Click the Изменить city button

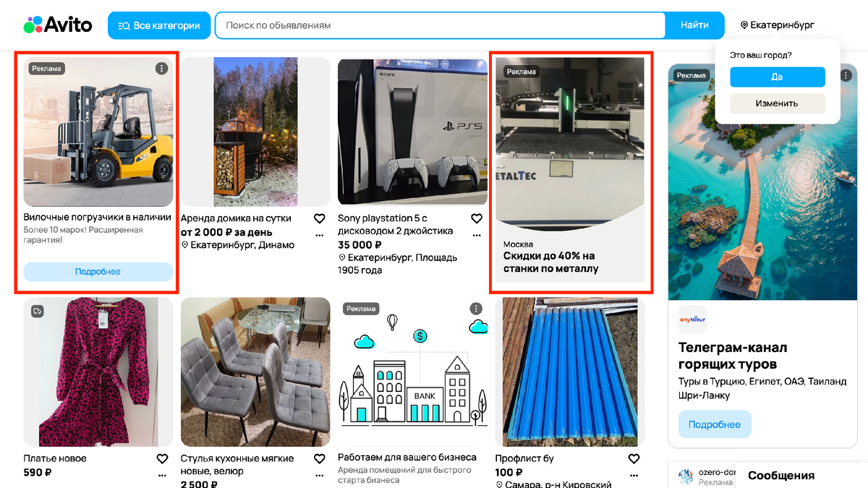[x=778, y=103]
